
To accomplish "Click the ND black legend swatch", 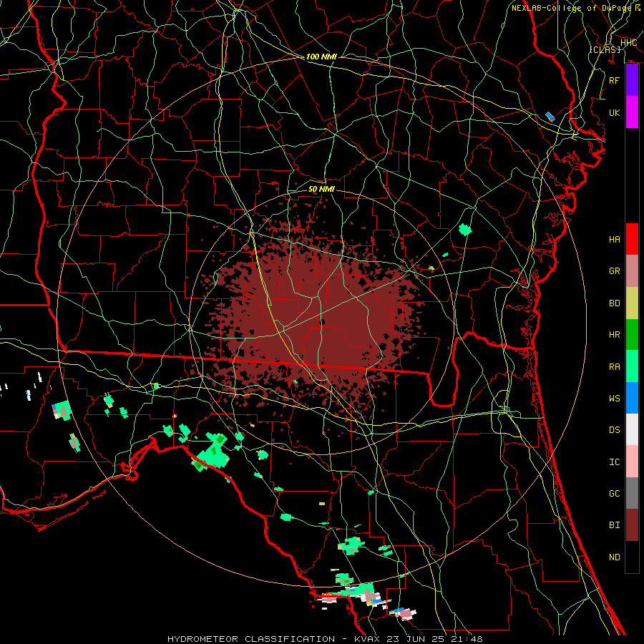I will click(632, 557).
